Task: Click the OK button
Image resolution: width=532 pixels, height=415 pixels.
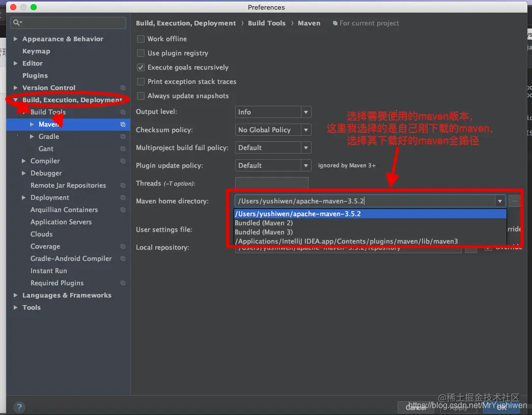Action: [x=501, y=407]
